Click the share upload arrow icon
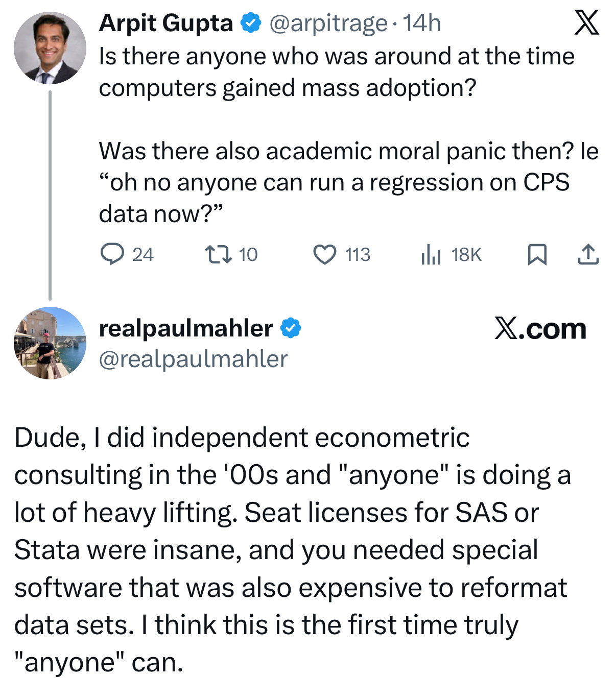The height and width of the screenshot is (700, 616). point(588,254)
